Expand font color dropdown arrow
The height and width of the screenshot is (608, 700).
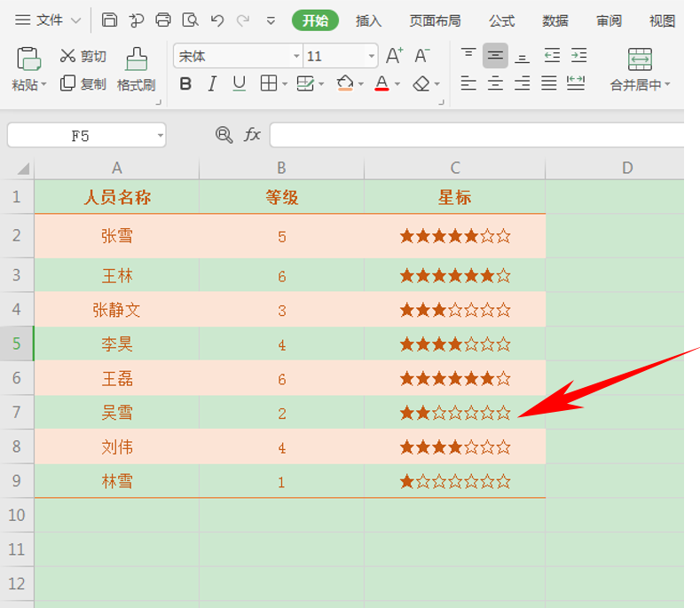coord(397,83)
